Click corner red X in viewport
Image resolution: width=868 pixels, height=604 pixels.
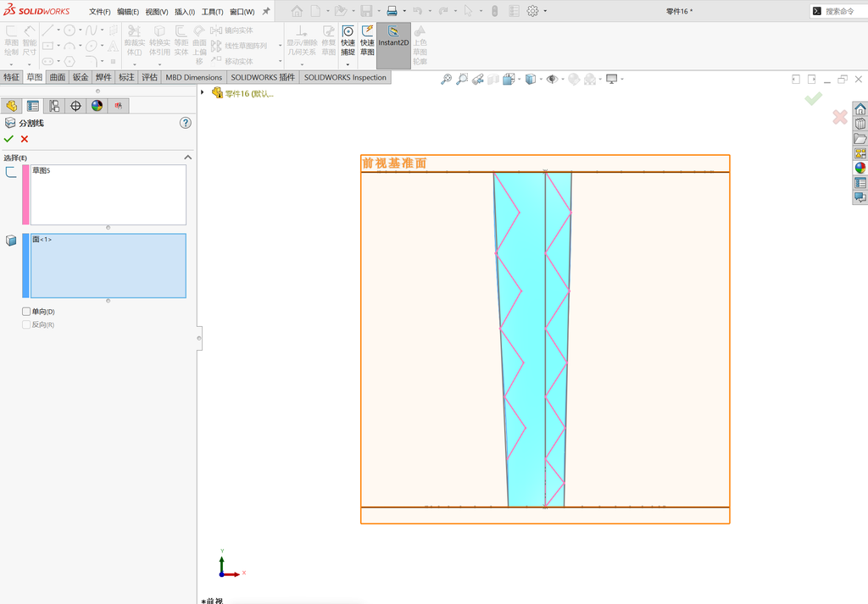[x=840, y=117]
